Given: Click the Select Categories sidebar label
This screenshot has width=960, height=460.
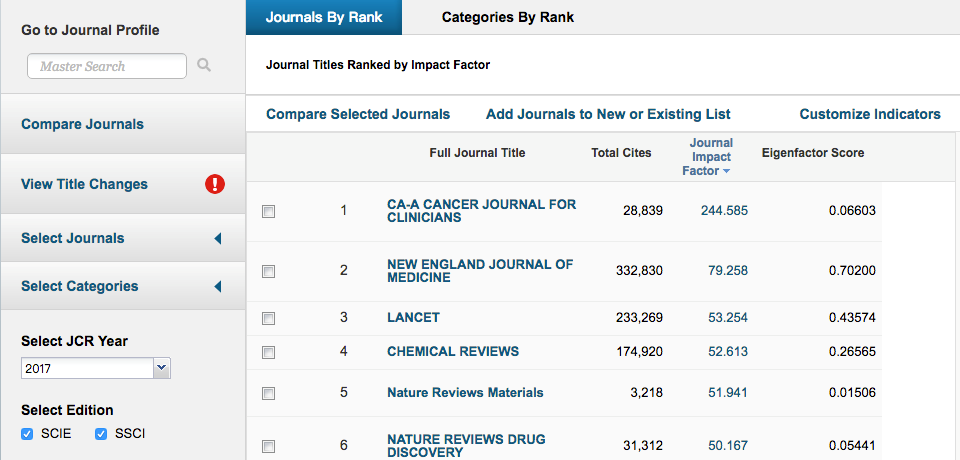Looking at the screenshot, I should [80, 286].
